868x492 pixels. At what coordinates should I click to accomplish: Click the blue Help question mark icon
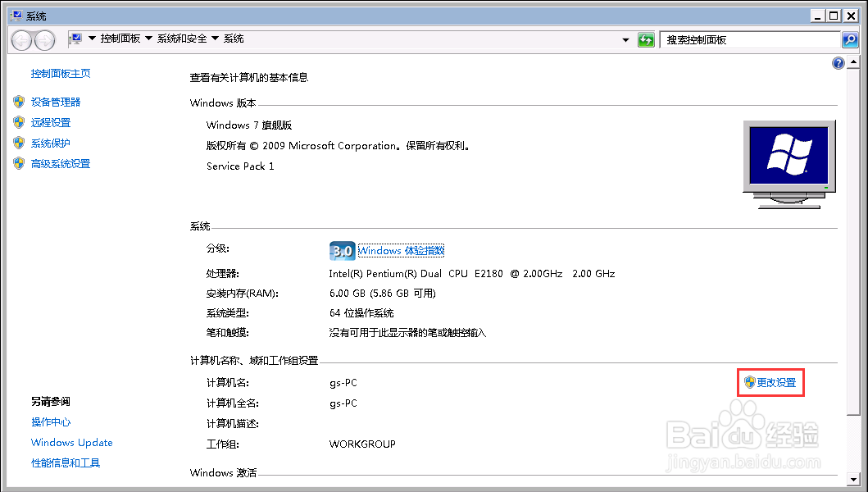click(x=838, y=62)
